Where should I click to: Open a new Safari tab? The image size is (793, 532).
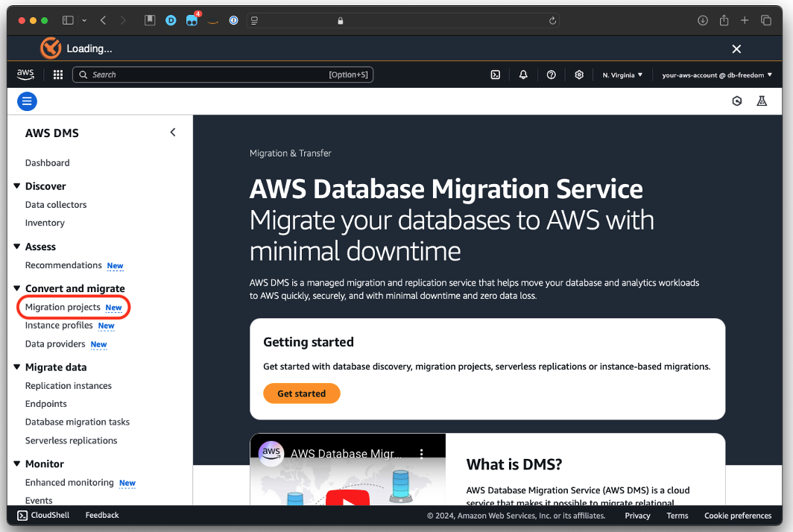745,20
